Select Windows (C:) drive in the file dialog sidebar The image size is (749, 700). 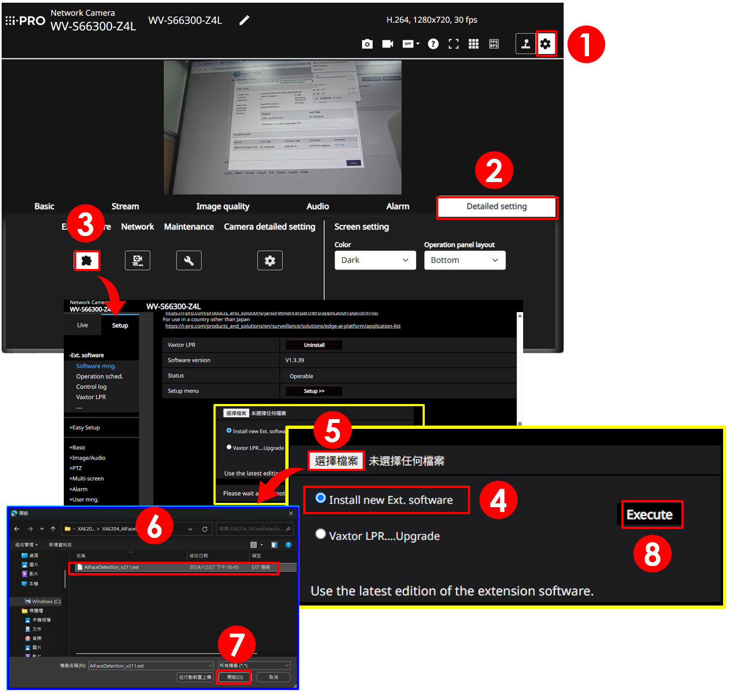(42, 601)
